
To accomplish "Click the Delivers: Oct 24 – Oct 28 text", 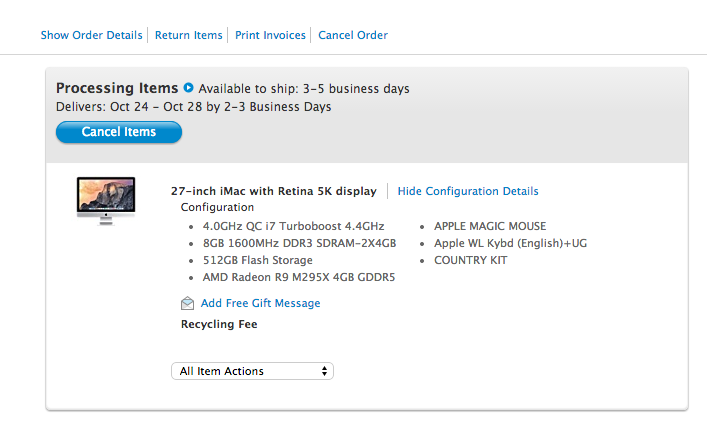I will pos(129,107).
